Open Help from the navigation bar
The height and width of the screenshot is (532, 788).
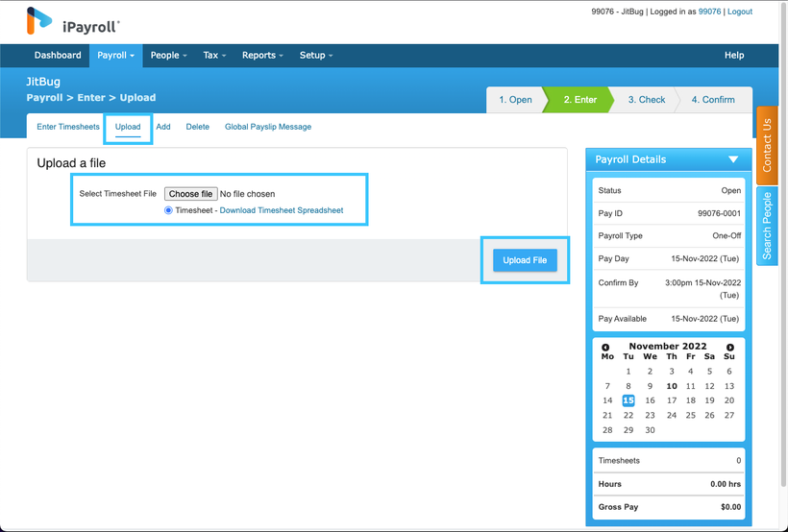tap(734, 56)
